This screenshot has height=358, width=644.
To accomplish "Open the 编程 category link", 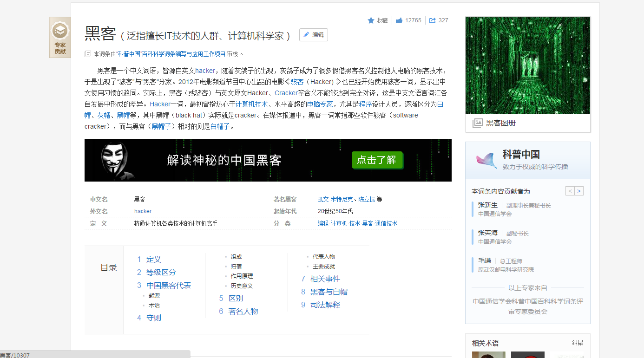I will (x=323, y=223).
